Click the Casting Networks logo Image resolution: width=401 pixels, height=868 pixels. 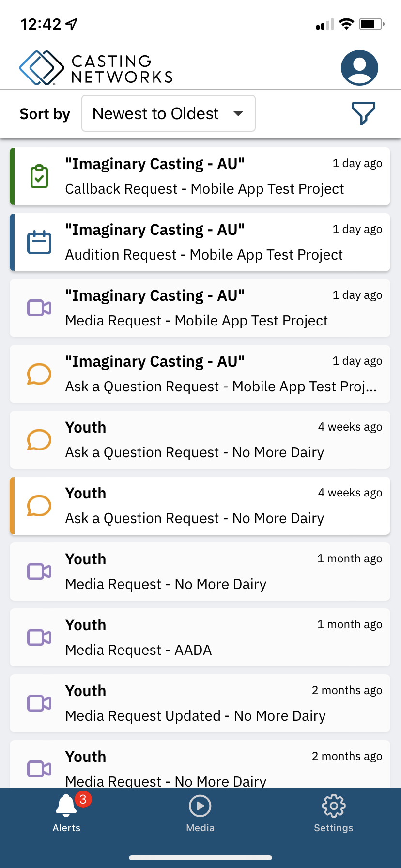click(96, 68)
